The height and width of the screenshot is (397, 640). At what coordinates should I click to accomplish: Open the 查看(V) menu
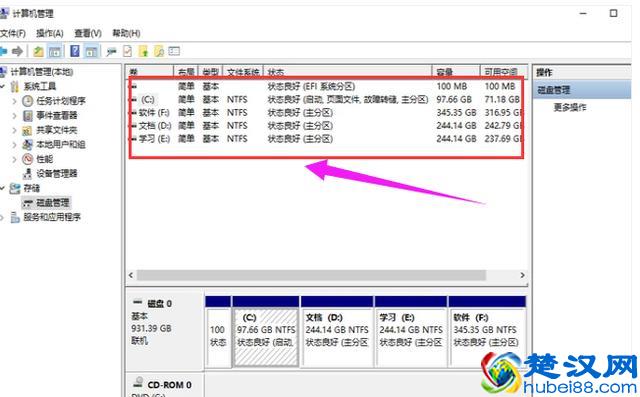pyautogui.click(x=88, y=33)
